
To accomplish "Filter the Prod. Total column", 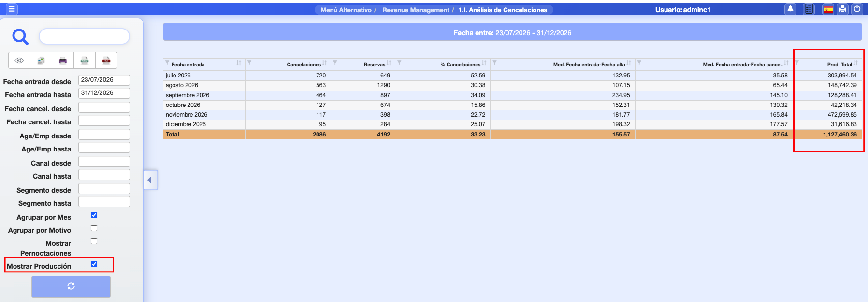I will (797, 63).
